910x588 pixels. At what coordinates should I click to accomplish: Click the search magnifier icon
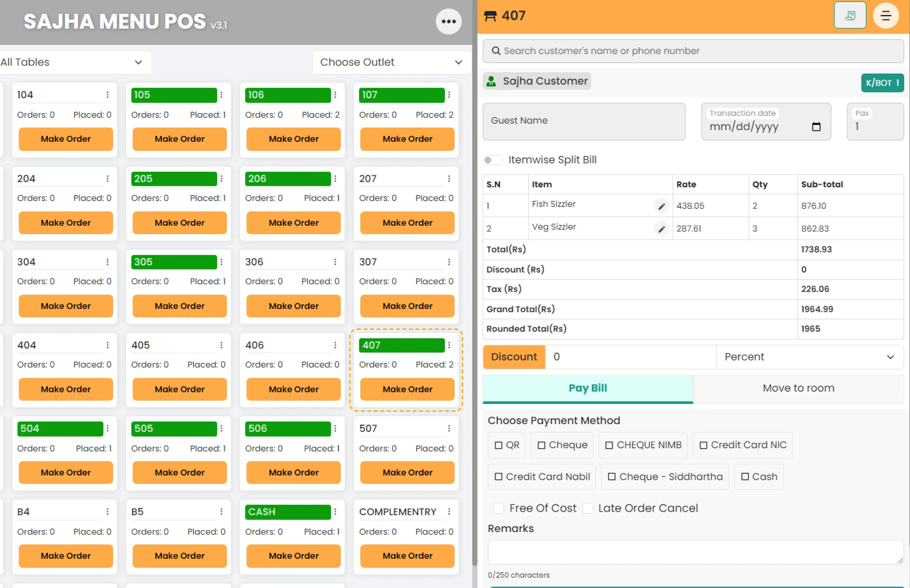point(496,51)
